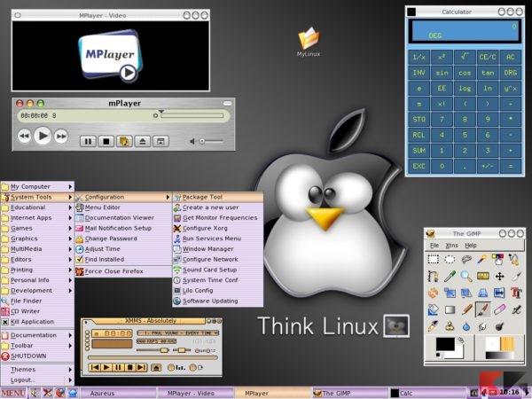The width and height of the screenshot is (532, 399).
Task: Click the sin key on Calculator
Action: (442, 73)
